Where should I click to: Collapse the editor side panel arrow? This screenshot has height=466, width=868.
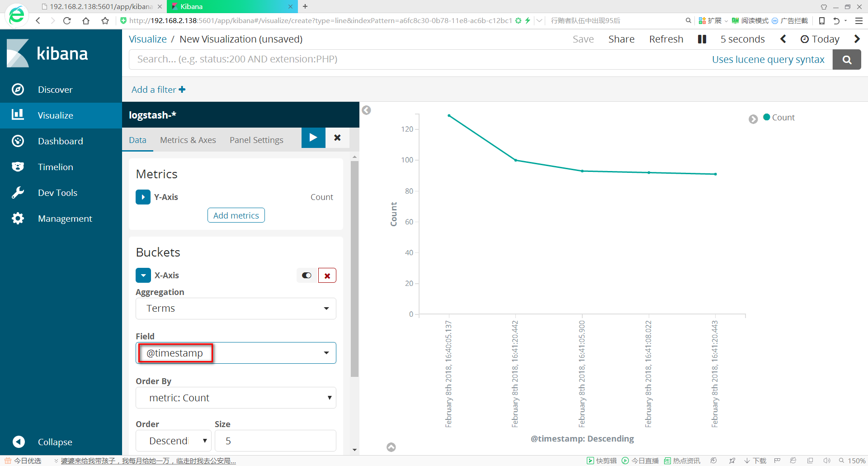point(367,110)
